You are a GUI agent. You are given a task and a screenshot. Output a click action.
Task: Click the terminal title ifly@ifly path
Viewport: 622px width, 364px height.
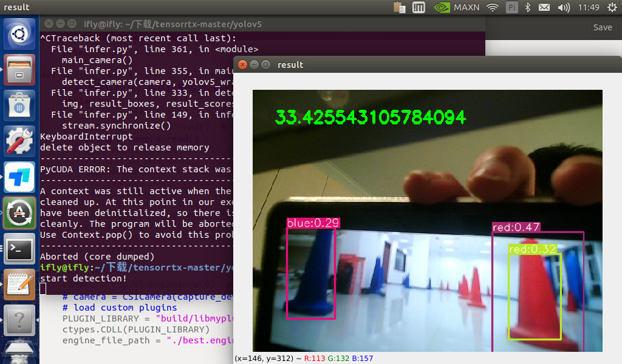173,24
